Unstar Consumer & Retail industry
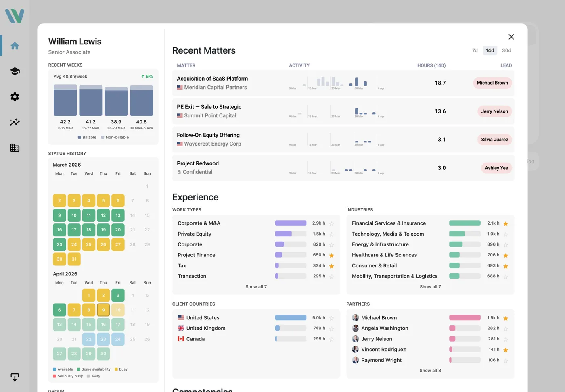The image size is (565, 392). [506, 266]
